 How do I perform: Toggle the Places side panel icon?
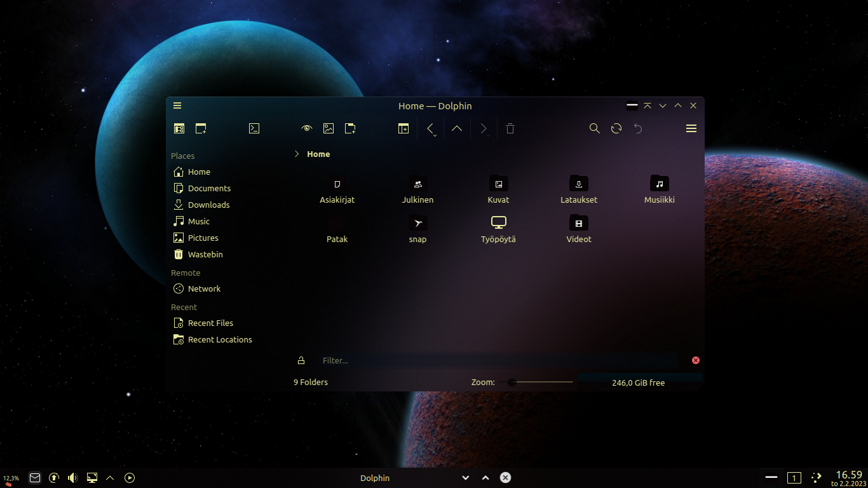pos(179,128)
